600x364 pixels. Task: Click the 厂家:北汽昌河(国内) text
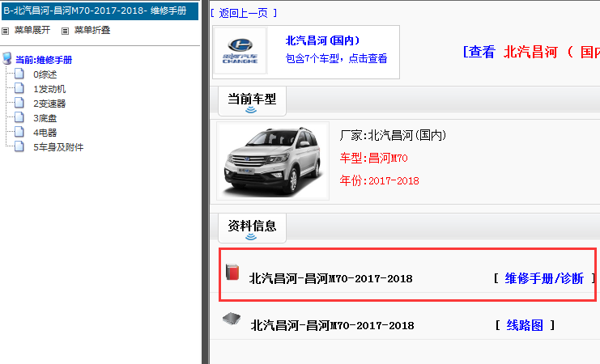[393, 135]
